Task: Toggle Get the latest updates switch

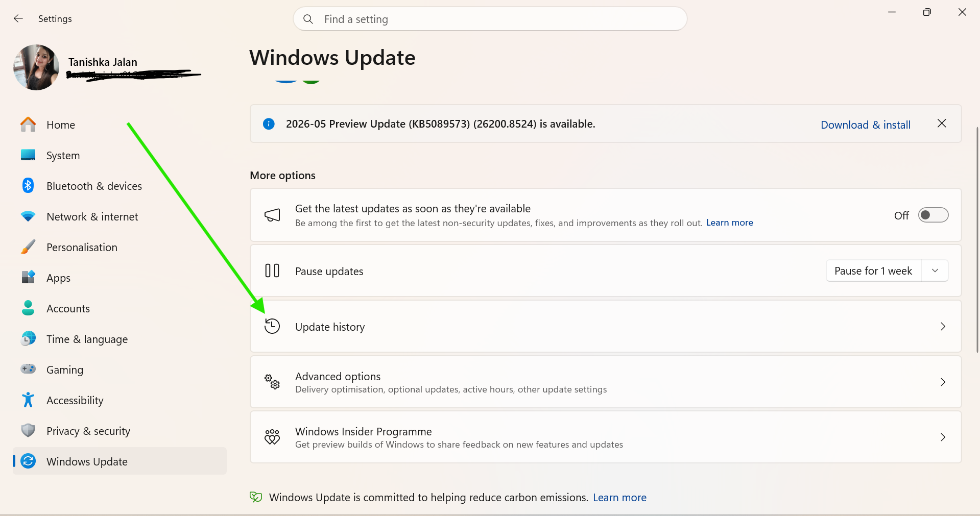Action: (x=933, y=215)
